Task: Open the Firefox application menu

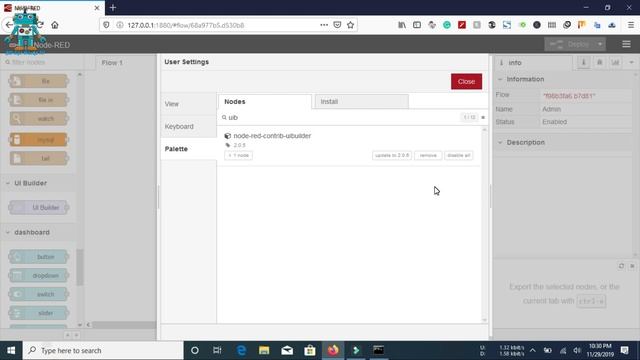Action: coord(631,25)
